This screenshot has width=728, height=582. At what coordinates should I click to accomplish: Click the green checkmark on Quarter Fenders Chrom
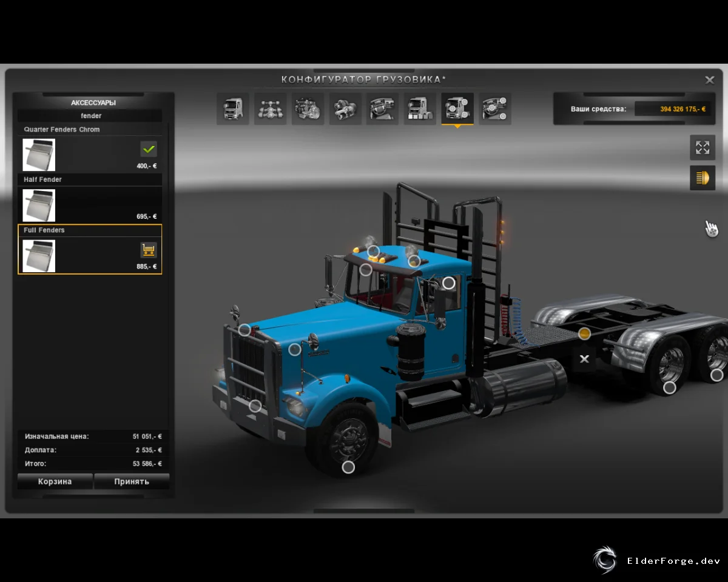coord(149,149)
